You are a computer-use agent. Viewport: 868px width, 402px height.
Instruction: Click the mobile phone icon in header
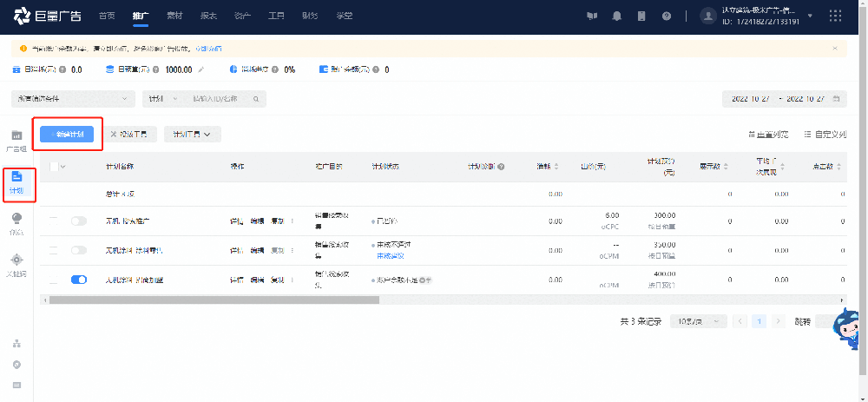coord(641,16)
